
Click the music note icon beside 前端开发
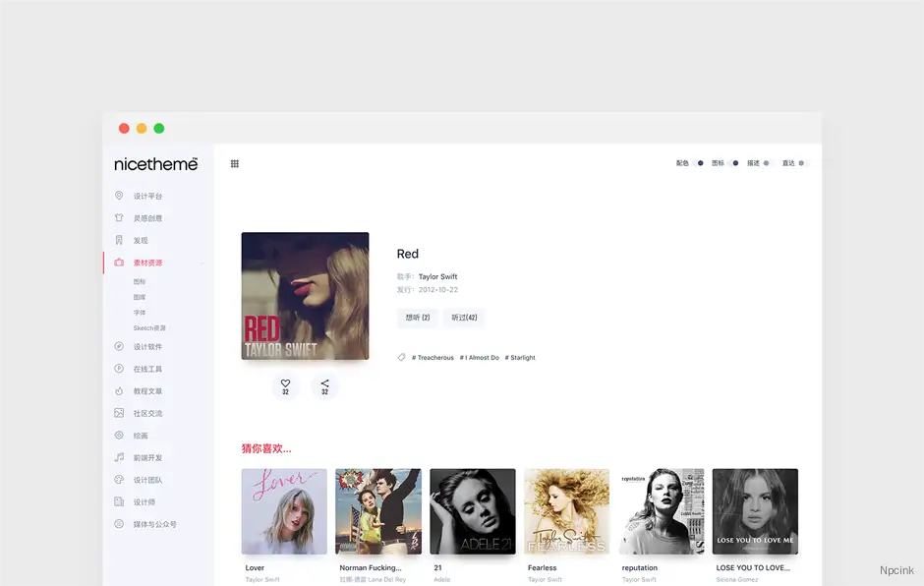click(x=119, y=457)
